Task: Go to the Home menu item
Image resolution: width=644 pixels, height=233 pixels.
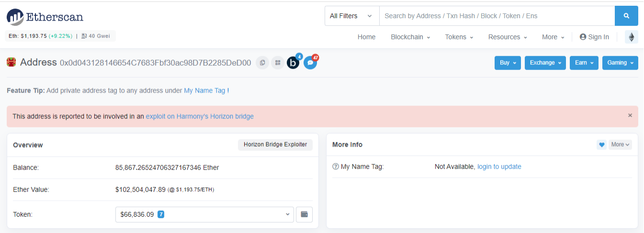Action: pos(366,37)
